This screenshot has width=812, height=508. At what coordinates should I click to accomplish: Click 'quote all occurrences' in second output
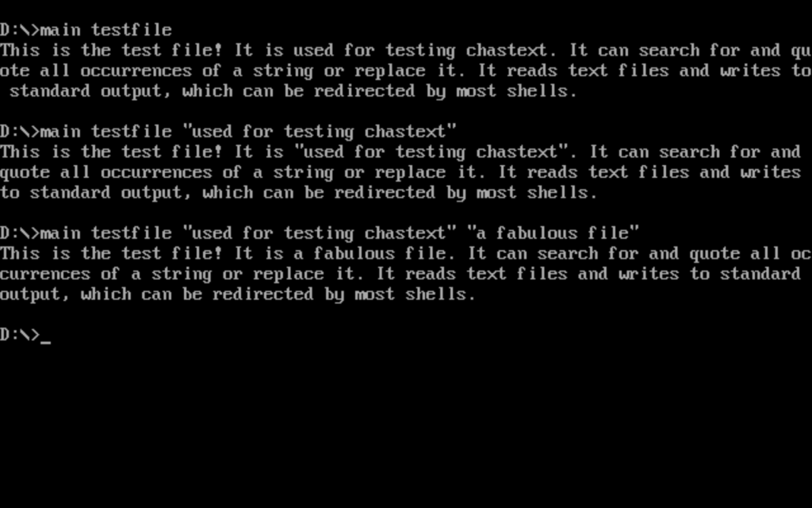(x=106, y=172)
